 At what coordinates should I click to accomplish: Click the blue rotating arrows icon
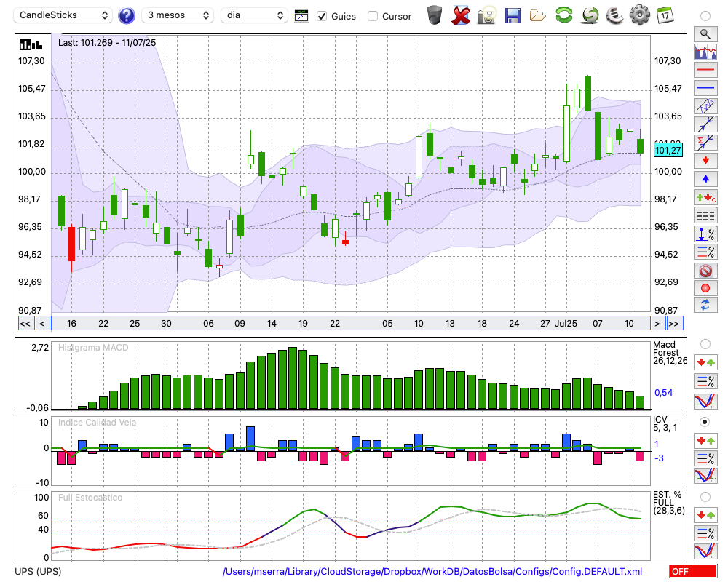pos(705,305)
